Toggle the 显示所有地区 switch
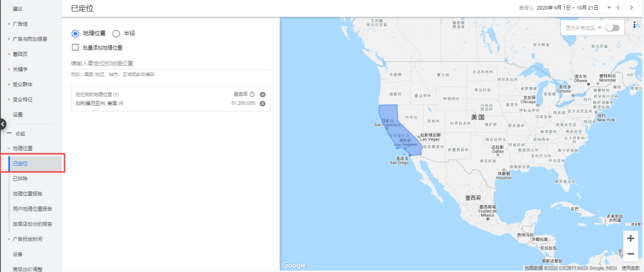644x272 pixels. click(612, 28)
